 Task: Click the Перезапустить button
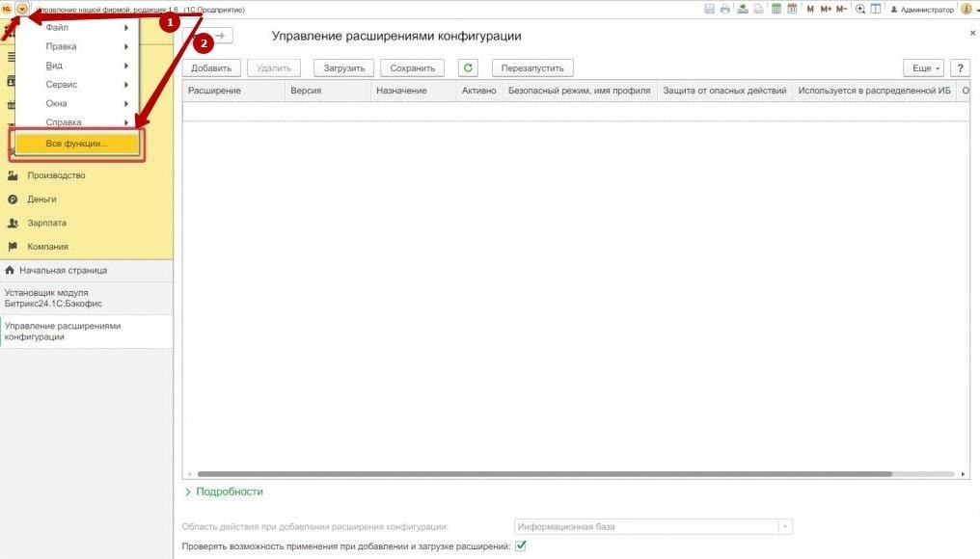(x=532, y=68)
